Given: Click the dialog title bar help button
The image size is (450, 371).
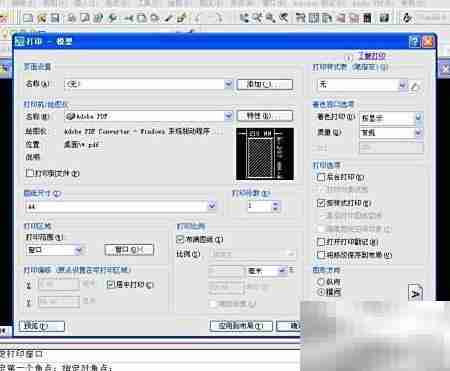Looking at the screenshot, I should point(414,42).
